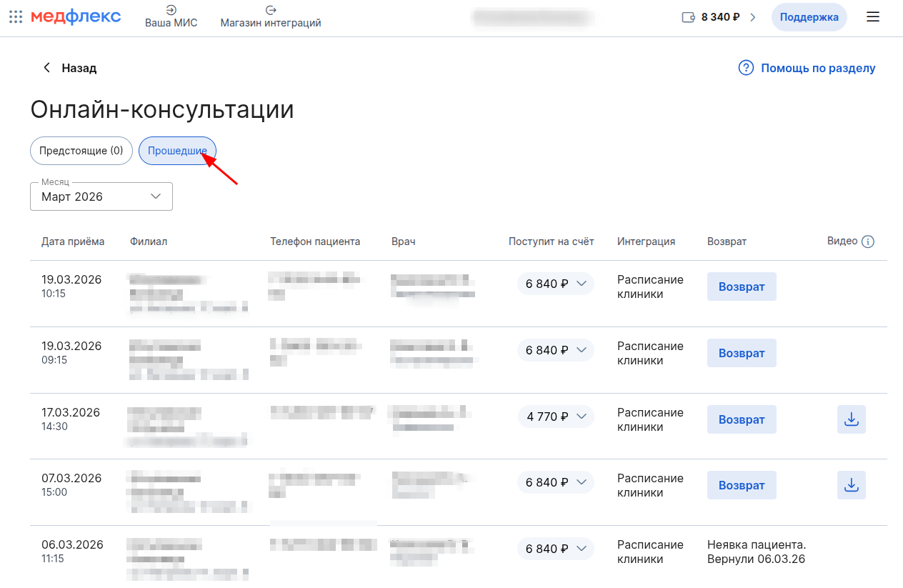Go back using Назад link
The height and width of the screenshot is (588, 903).
pos(69,68)
